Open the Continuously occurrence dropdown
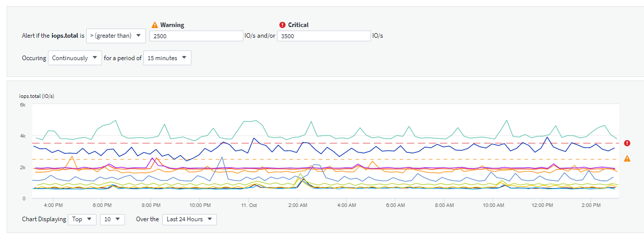 pos(75,58)
